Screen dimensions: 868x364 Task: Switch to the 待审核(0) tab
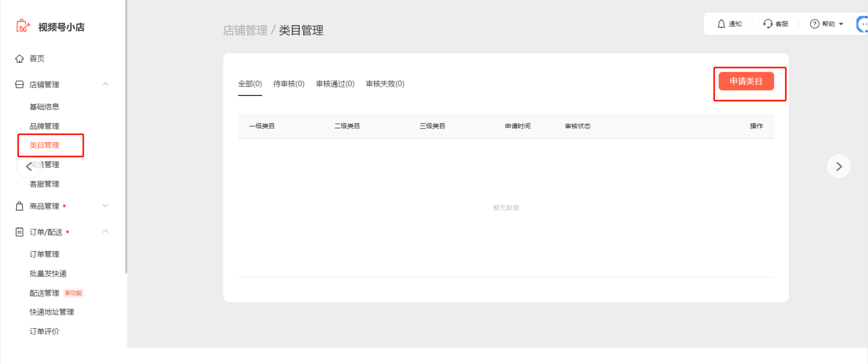(x=289, y=84)
